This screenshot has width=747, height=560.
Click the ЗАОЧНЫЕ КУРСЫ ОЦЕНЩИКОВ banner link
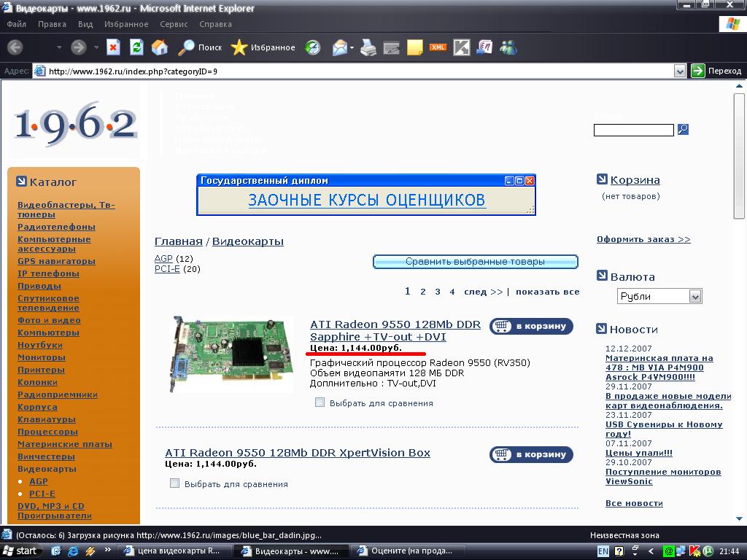click(x=367, y=200)
